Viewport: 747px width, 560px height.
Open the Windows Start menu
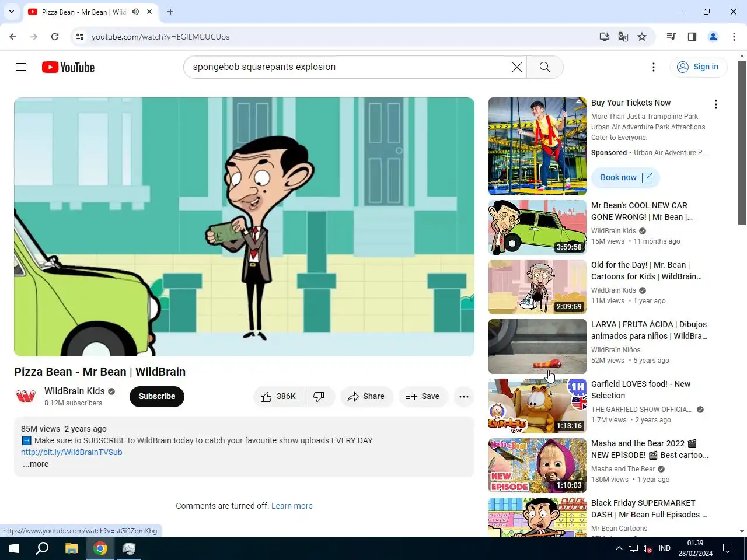pos(14,548)
